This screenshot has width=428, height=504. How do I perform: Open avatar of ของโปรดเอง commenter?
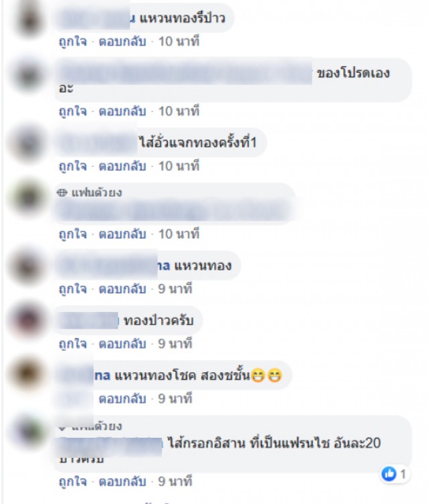[28, 75]
